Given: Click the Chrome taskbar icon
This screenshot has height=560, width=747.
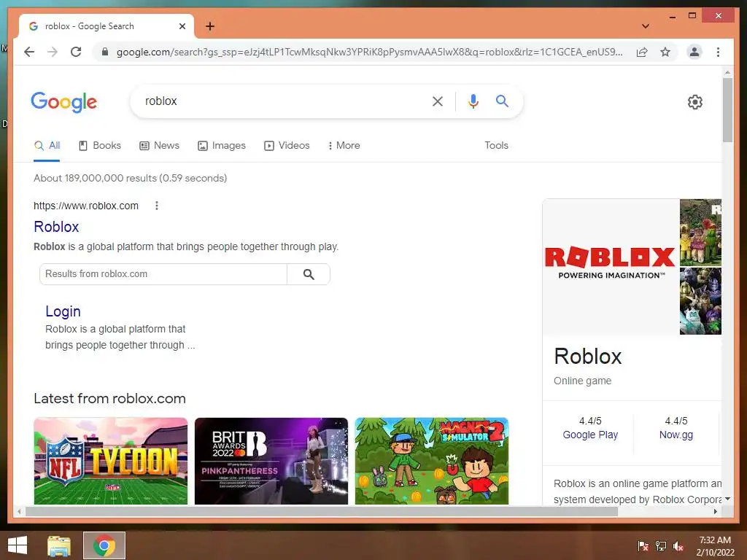Looking at the screenshot, I should click(104, 545).
